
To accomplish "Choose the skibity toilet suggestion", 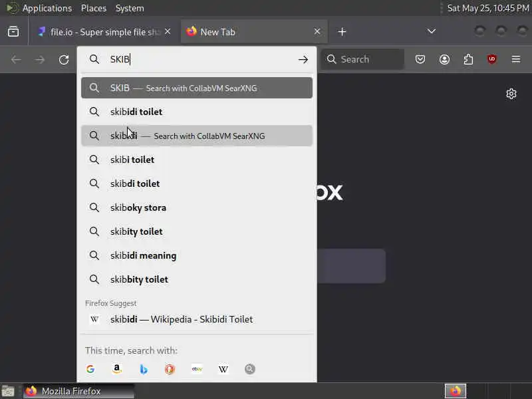I will click(x=197, y=231).
